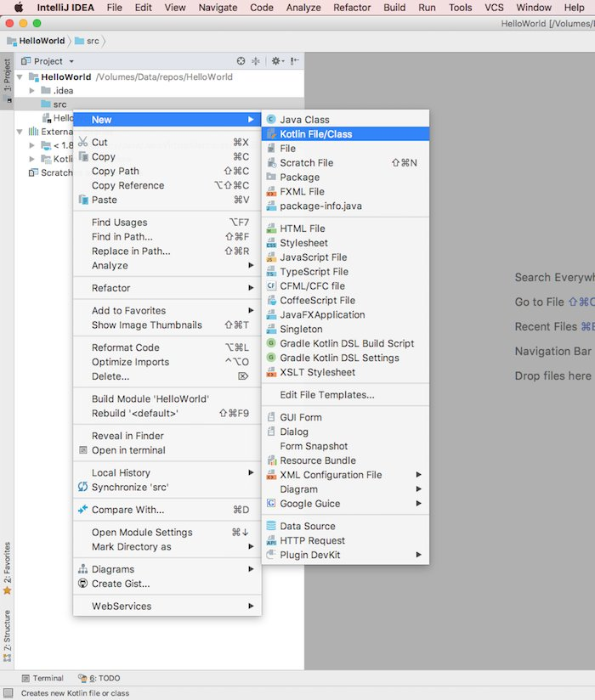This screenshot has width=595, height=700.
Task: Click the Google Guice icon
Action: [270, 503]
